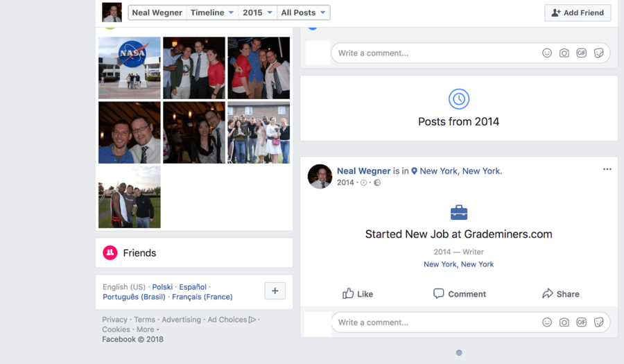Open the Cookies footer link
The width and height of the screenshot is (624, 364).
116,329
